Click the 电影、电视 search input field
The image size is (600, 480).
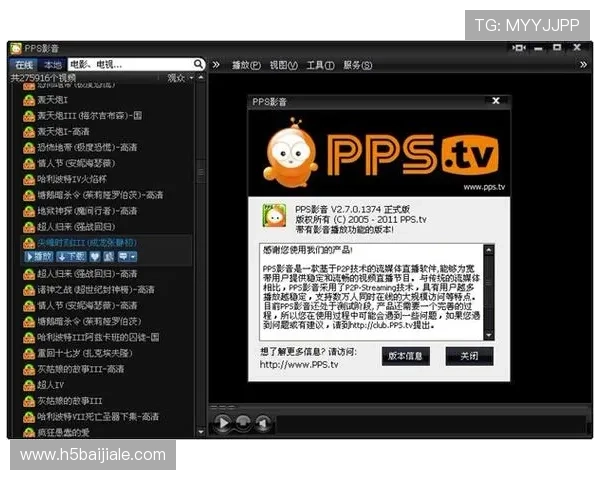[x=131, y=64]
